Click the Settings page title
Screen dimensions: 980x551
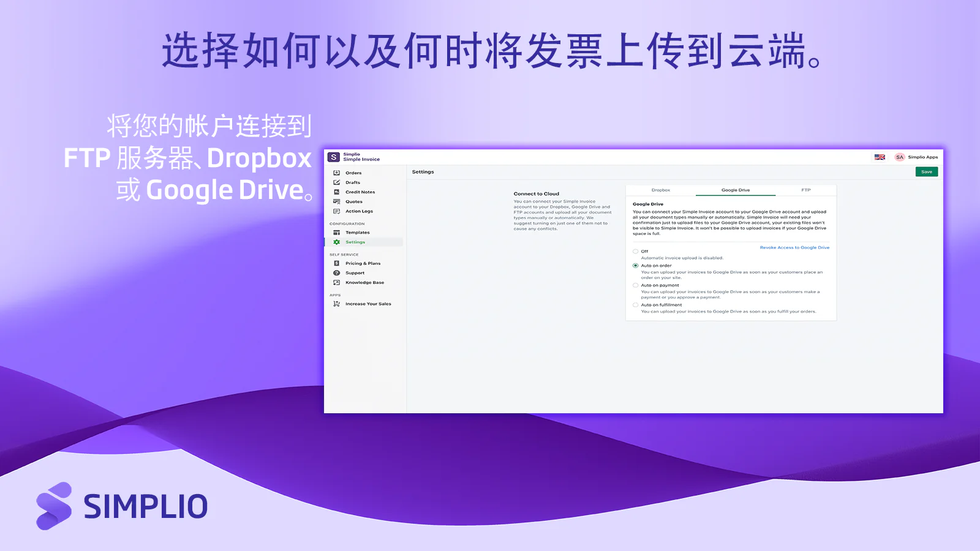point(423,172)
